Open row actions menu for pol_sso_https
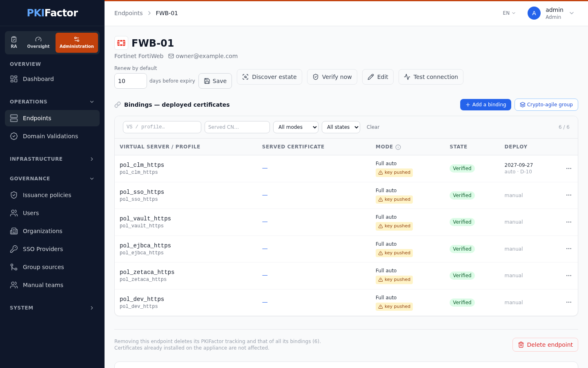This screenshot has height=368, width=588. [x=569, y=195]
